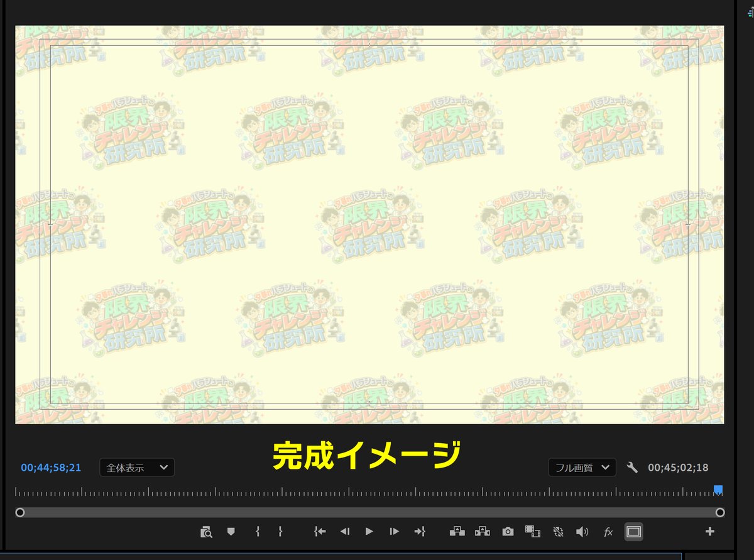This screenshot has width=754, height=560.
Task: Toggle global FX mute
Action: pos(608,532)
